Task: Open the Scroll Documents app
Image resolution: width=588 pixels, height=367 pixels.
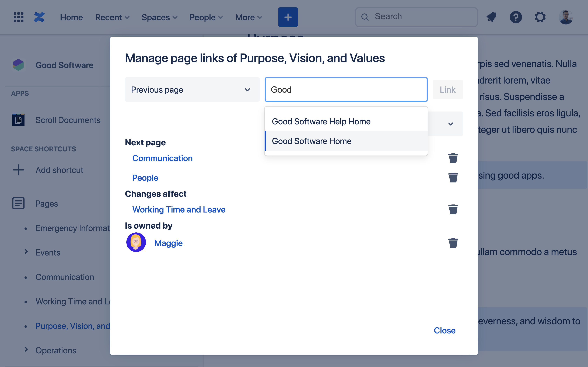Action: pyautogui.click(x=68, y=120)
